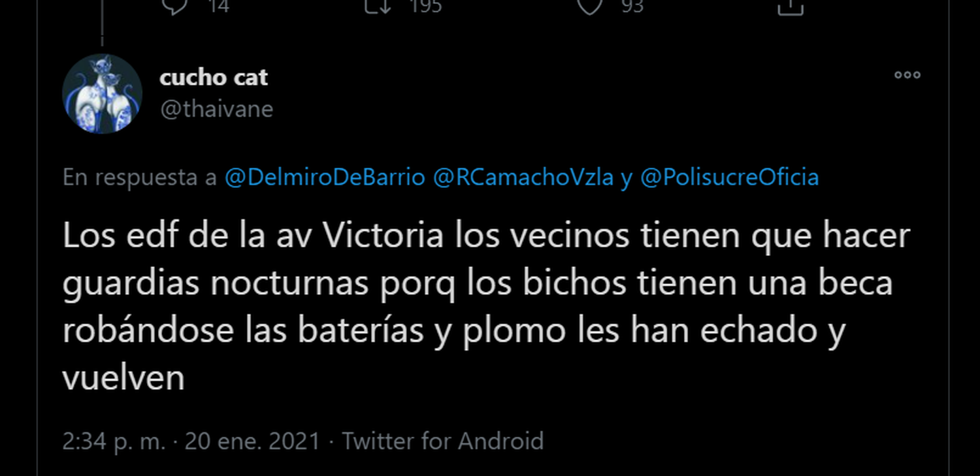Share the parent tweet using the share icon
The height and width of the screenshot is (476, 980).
pos(790,6)
